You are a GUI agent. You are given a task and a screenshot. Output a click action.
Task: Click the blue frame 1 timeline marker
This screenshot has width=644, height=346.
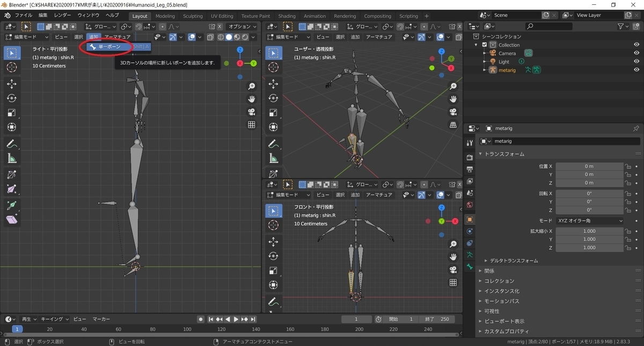click(x=17, y=329)
